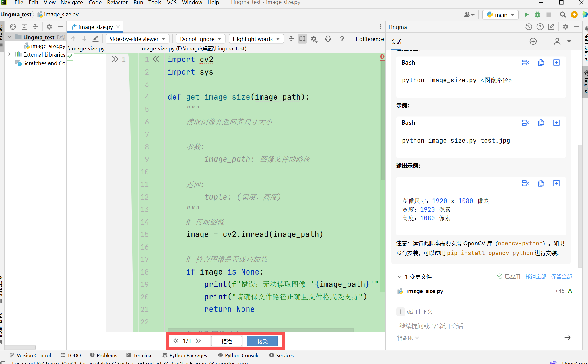Go to previous change in 1/1 navigator
The height and width of the screenshot is (364, 588).
(x=176, y=341)
